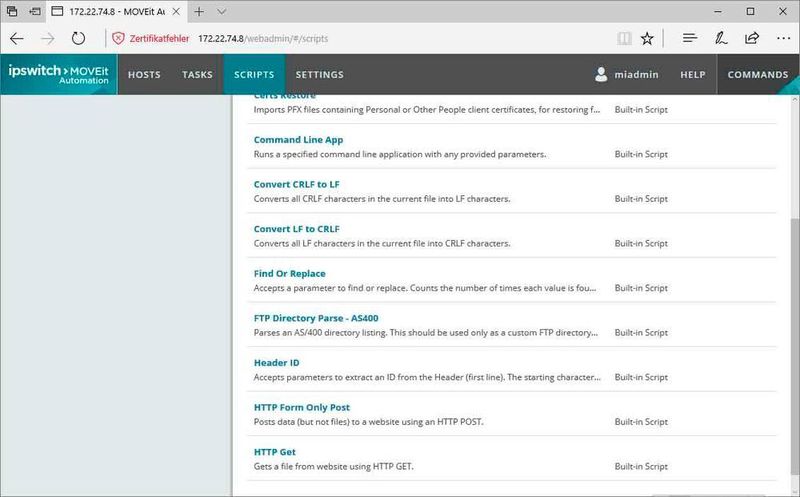This screenshot has width=800, height=497.
Task: Expand the tab preview chevron
Action: click(x=221, y=11)
